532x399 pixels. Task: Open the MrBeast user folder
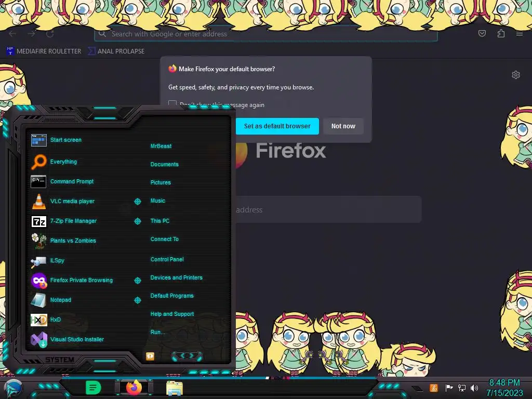click(161, 146)
